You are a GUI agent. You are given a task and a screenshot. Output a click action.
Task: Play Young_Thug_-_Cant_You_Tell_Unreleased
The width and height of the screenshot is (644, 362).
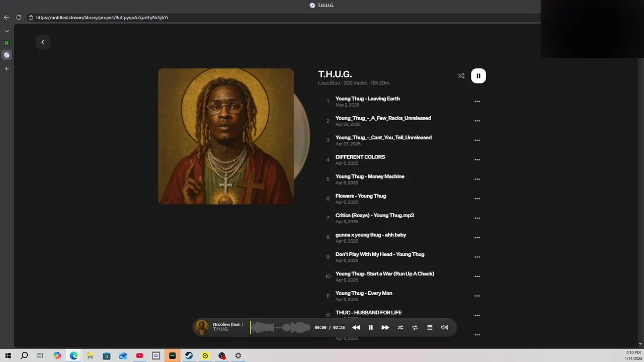[383, 138]
